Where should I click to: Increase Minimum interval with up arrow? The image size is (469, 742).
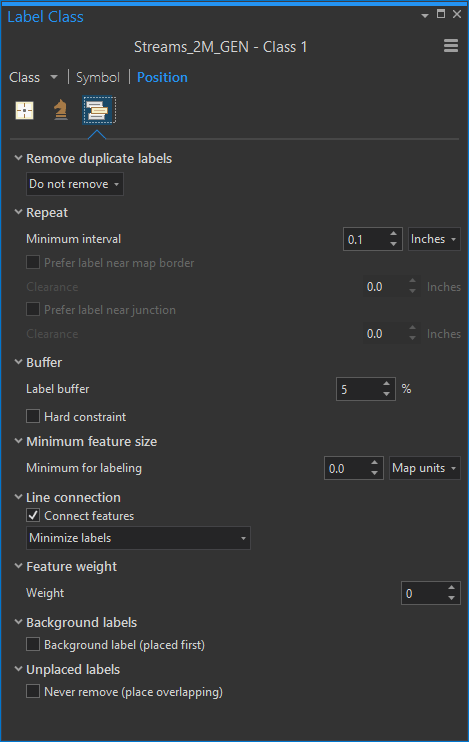coord(393,234)
